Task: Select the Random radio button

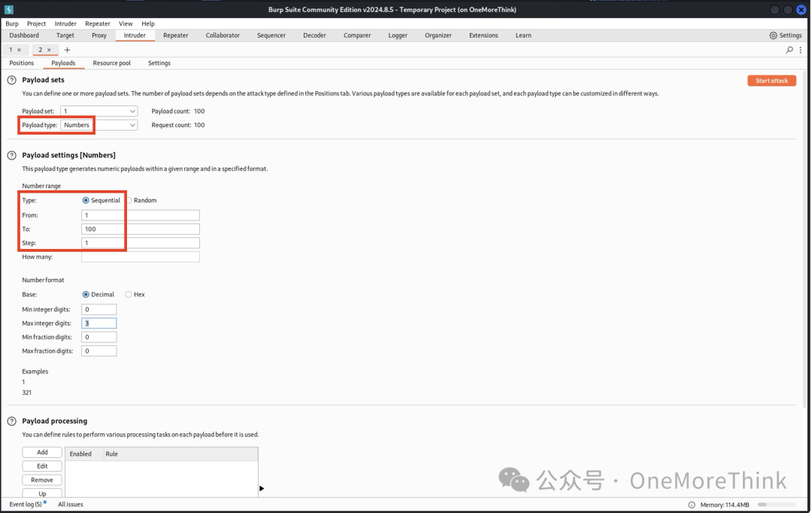Action: [129, 200]
